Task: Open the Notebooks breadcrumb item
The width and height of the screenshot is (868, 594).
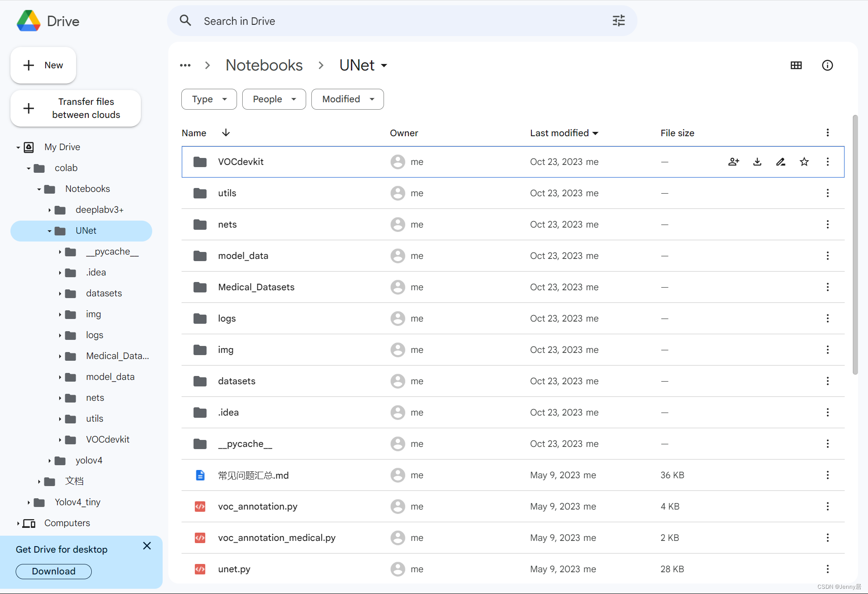Action: (264, 65)
